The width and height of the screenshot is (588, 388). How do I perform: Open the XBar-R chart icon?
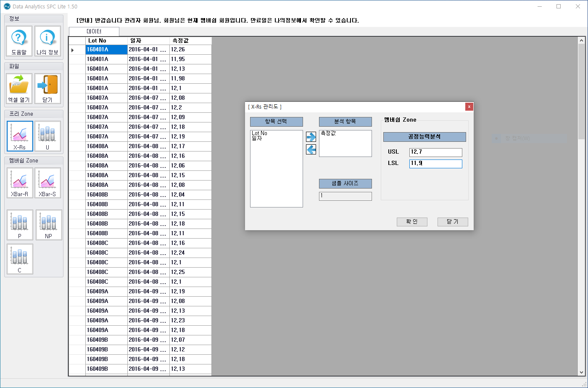click(20, 183)
